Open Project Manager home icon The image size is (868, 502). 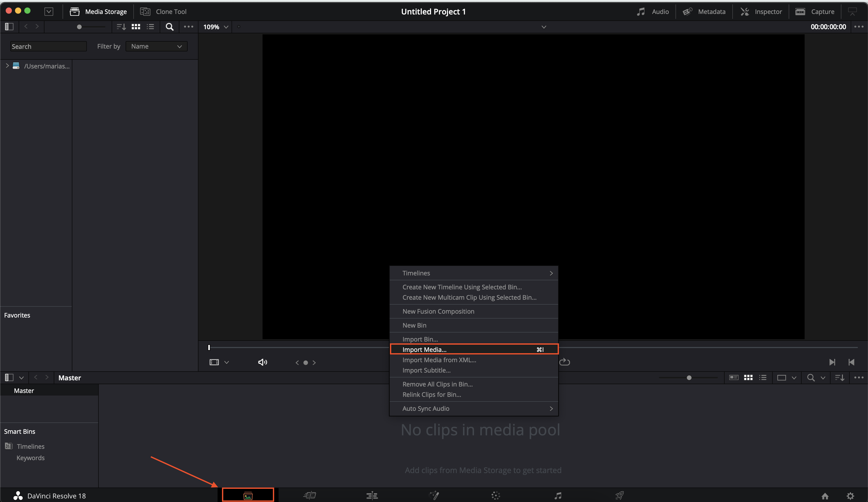click(x=825, y=496)
